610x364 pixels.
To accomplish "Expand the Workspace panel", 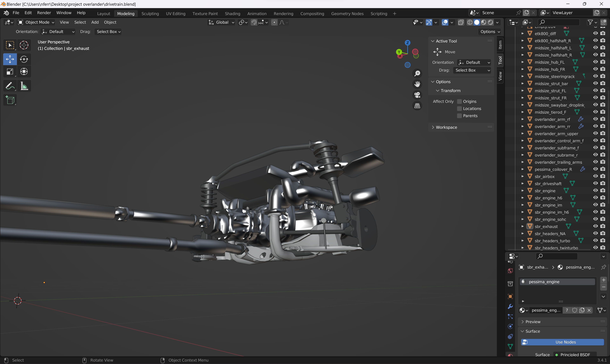I will click(446, 127).
